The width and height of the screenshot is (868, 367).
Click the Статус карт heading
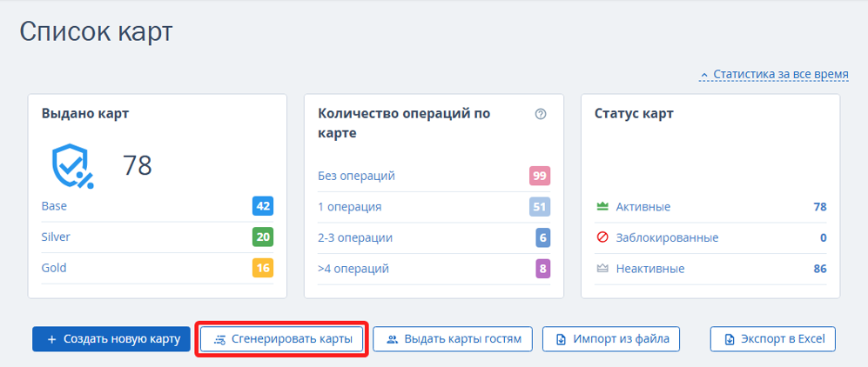point(635,115)
